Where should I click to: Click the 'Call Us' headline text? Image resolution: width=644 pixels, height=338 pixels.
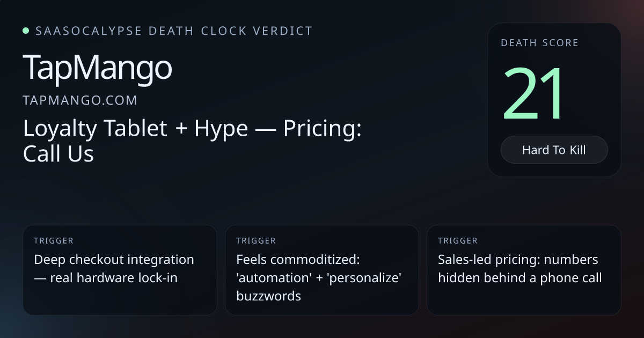(x=58, y=154)
